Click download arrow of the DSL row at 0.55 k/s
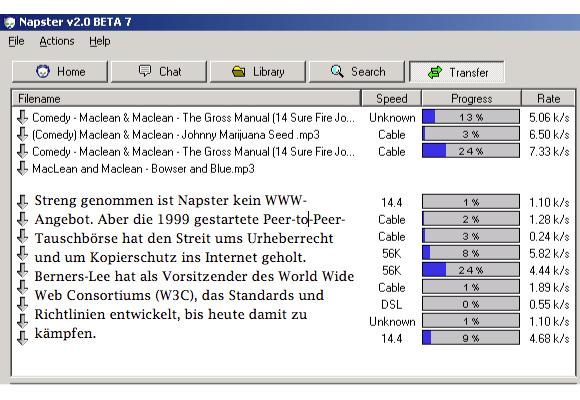Image resolution: width=580 pixels, height=400 pixels. pos(22,304)
